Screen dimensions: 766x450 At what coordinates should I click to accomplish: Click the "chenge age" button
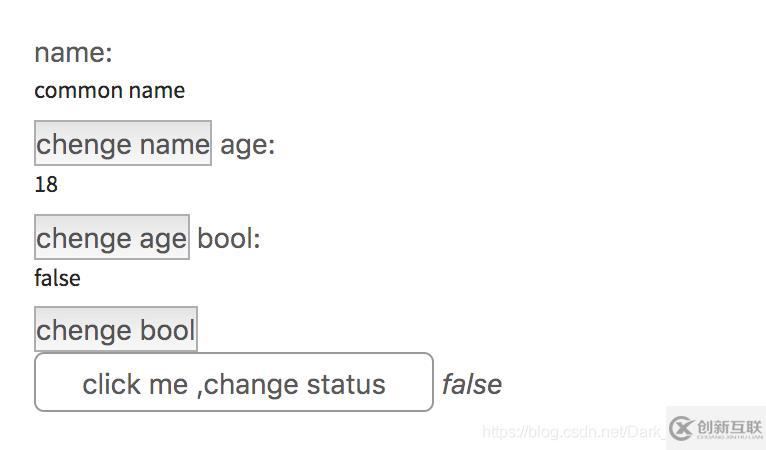[112, 237]
